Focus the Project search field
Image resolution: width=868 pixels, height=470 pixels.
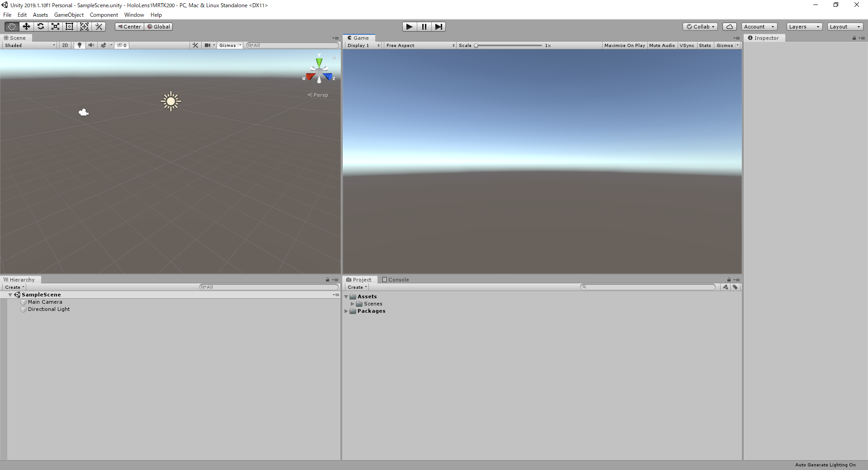(648, 287)
